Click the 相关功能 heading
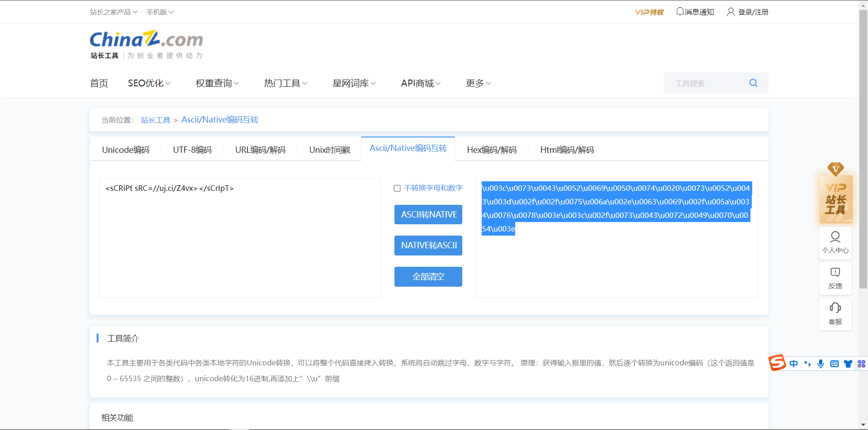The image size is (868, 430). pyautogui.click(x=117, y=417)
